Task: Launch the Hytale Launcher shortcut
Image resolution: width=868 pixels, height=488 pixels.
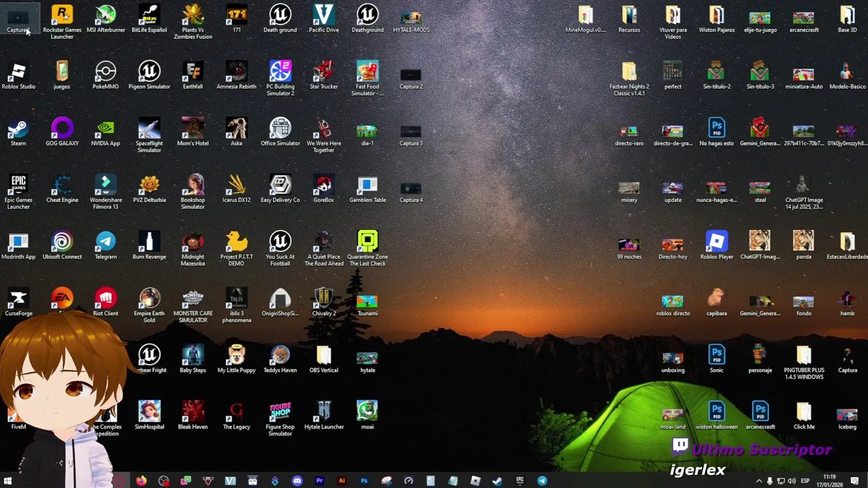Action: click(x=323, y=416)
